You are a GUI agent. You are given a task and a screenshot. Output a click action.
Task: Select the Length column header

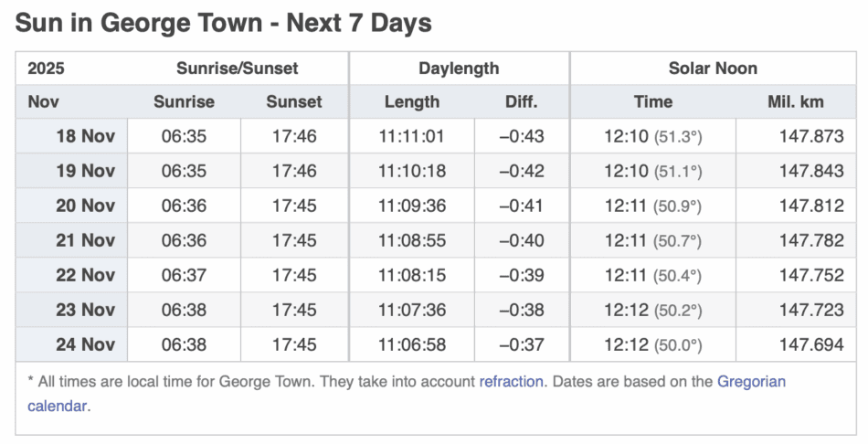[x=411, y=102]
